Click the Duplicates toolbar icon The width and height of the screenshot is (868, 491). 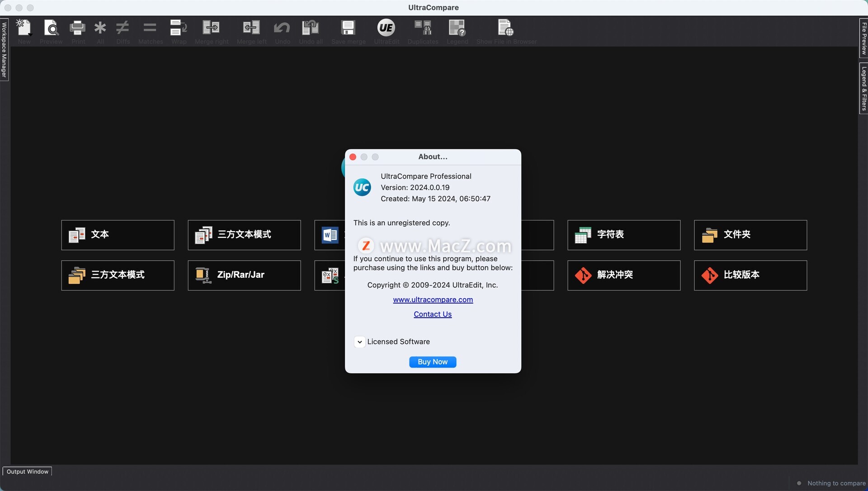423,28
